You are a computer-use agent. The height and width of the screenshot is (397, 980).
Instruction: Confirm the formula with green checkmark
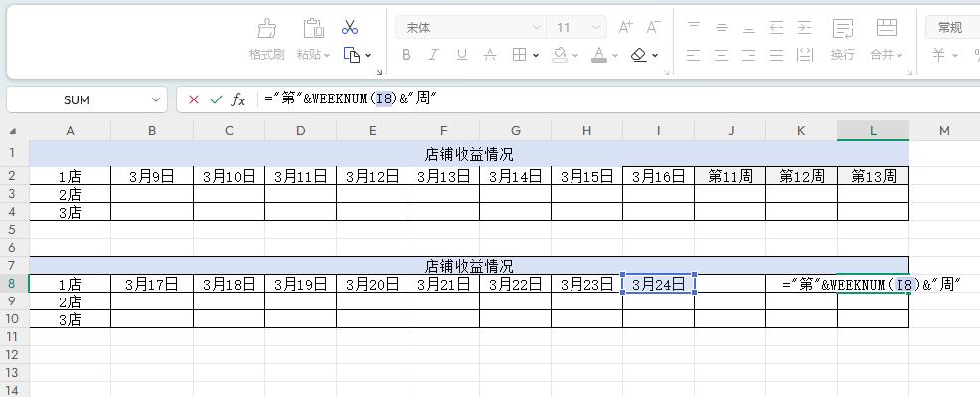pyautogui.click(x=217, y=99)
